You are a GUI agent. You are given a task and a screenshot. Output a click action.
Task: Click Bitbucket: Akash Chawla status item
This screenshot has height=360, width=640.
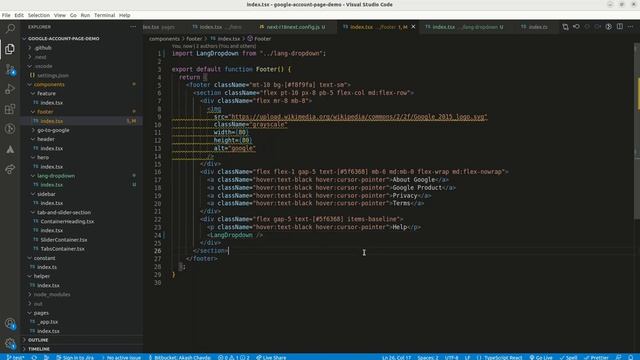179,357
